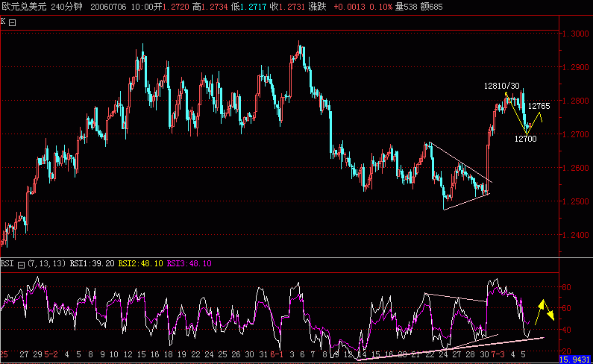593x364 pixels.
Task: Click the RSI axis 40 level
Action: pyautogui.click(x=566, y=330)
